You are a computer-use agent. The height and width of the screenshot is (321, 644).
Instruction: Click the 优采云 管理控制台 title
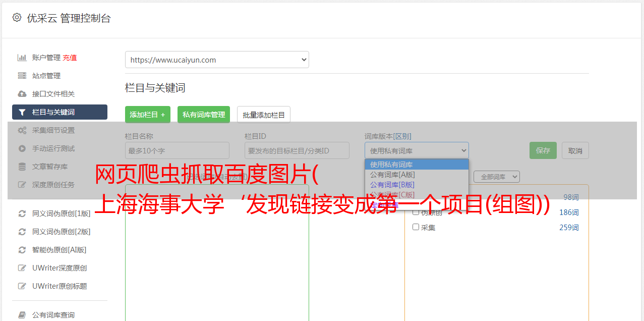click(69, 18)
